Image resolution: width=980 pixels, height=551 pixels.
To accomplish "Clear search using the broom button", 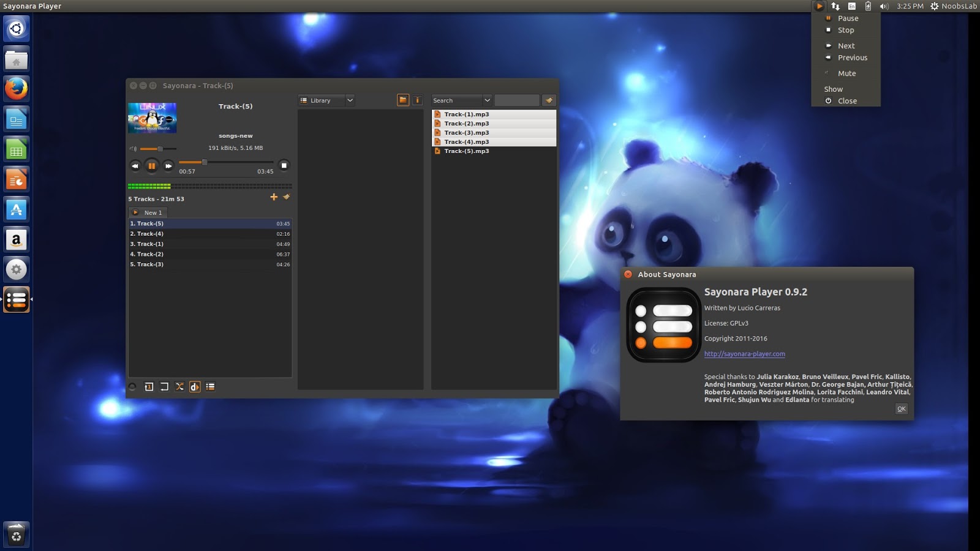I will pos(549,100).
